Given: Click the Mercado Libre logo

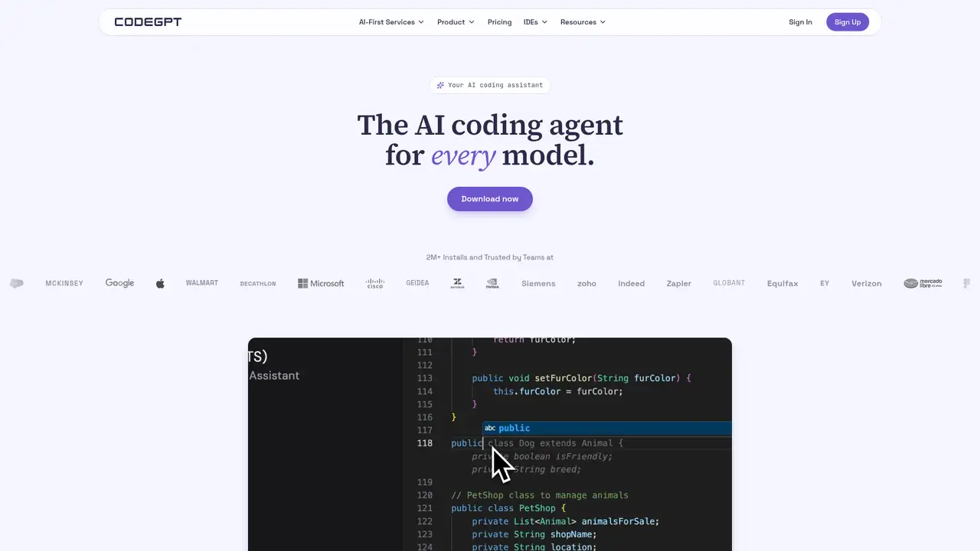Looking at the screenshot, I should (x=923, y=283).
